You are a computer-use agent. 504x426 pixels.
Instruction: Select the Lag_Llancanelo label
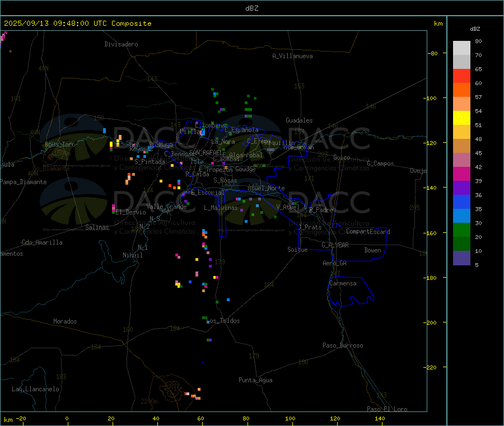(x=35, y=388)
